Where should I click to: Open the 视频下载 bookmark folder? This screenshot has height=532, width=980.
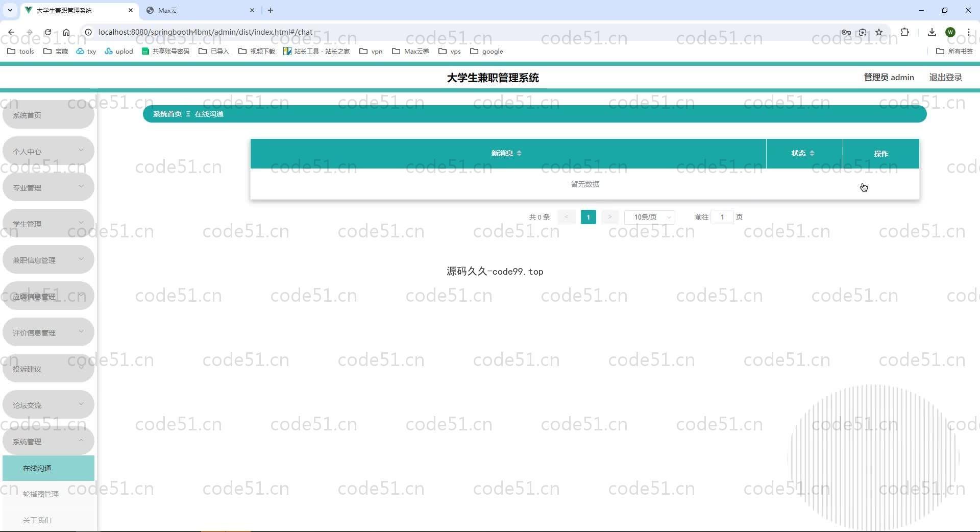(257, 51)
